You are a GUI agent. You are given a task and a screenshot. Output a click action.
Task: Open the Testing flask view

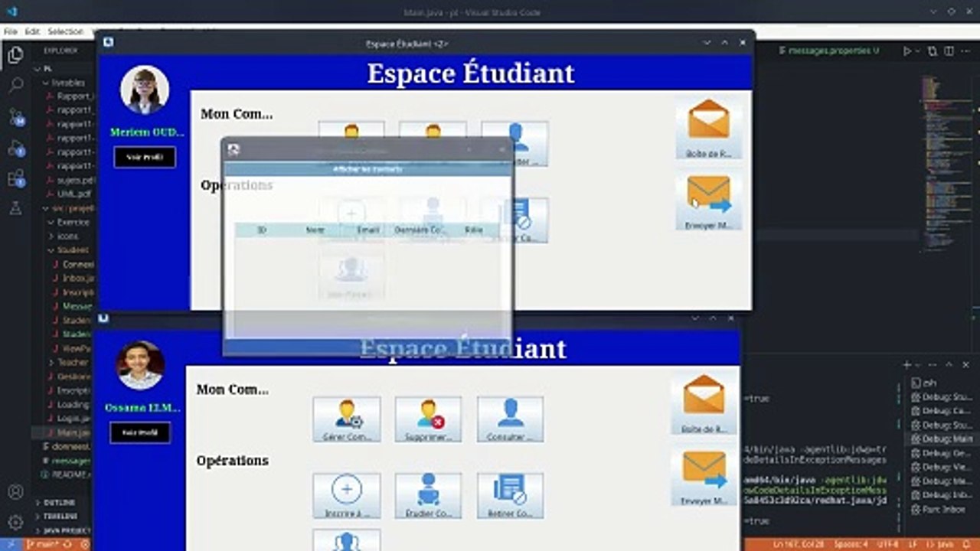[15, 207]
